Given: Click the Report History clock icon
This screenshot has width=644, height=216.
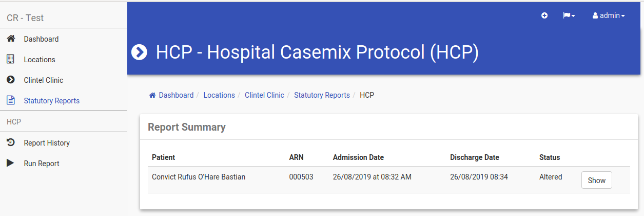Looking at the screenshot, I should (x=10, y=142).
